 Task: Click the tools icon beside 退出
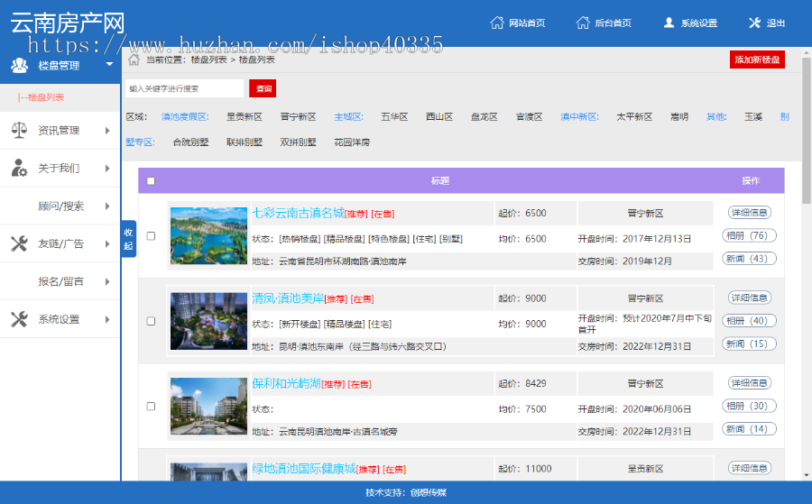click(754, 23)
